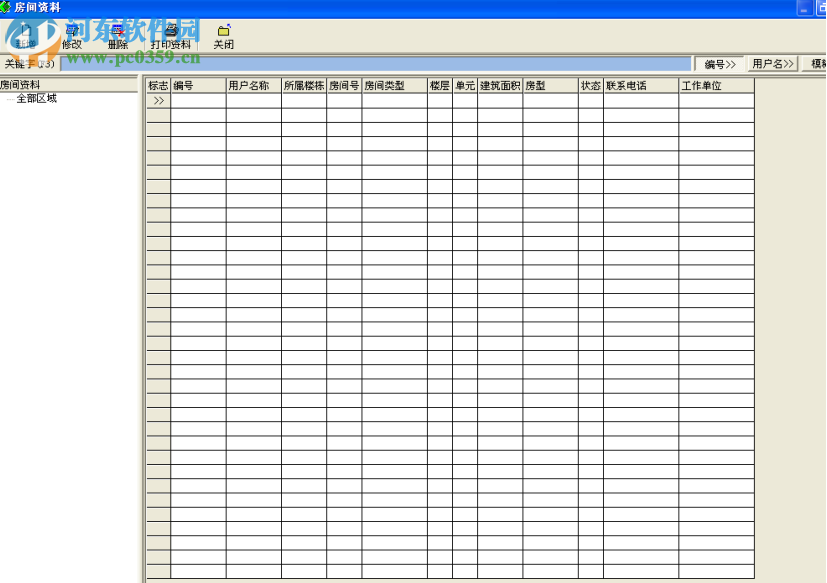Click the 联系电话 column header

641,85
